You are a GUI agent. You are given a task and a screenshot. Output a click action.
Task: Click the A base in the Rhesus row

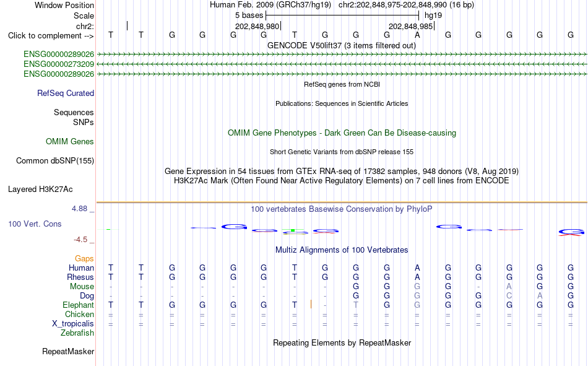(417, 277)
